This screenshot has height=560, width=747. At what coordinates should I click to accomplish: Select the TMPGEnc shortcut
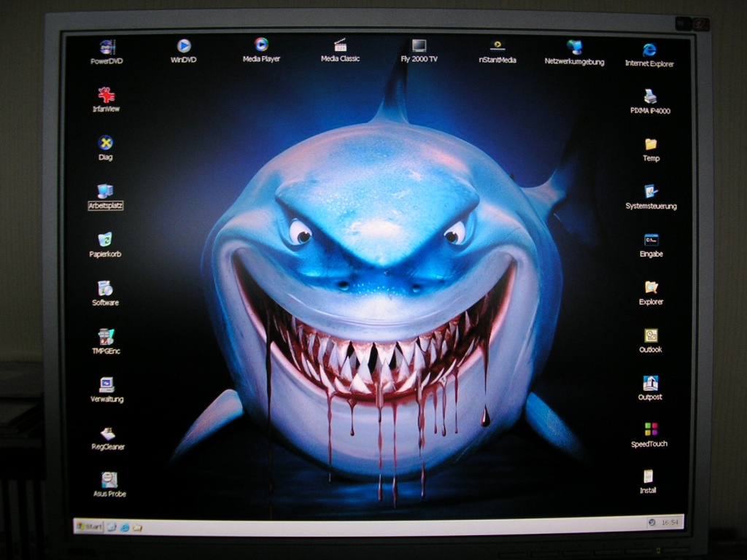pos(107,337)
